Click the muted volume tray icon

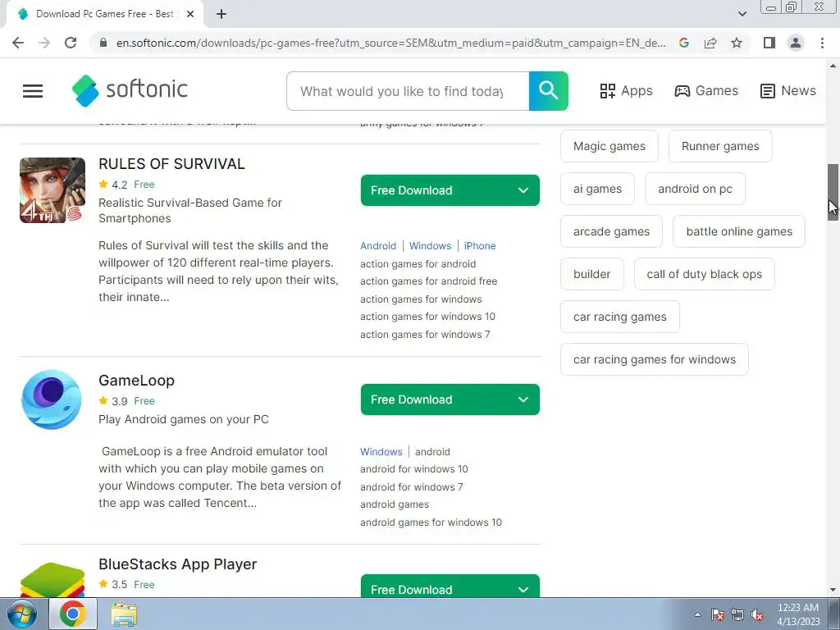[x=757, y=615]
